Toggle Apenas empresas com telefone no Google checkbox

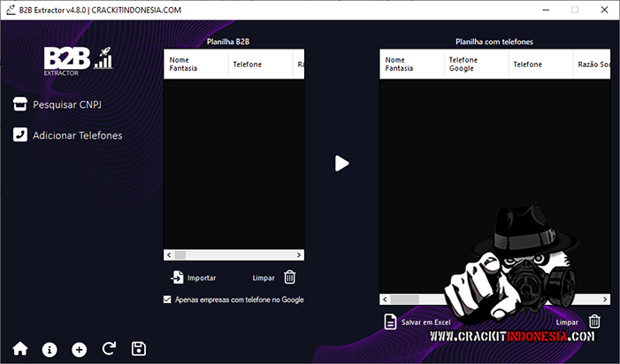point(168,300)
